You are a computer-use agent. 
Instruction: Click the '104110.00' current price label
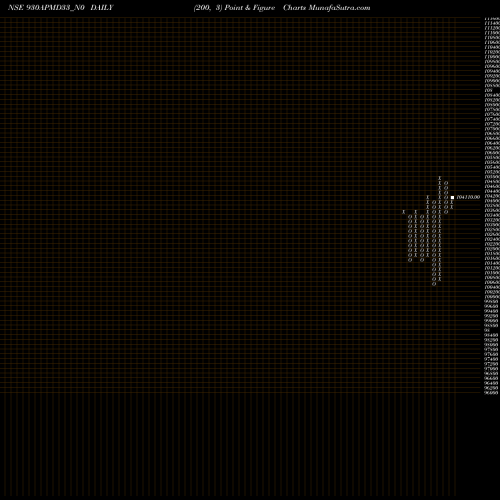[x=468, y=197]
